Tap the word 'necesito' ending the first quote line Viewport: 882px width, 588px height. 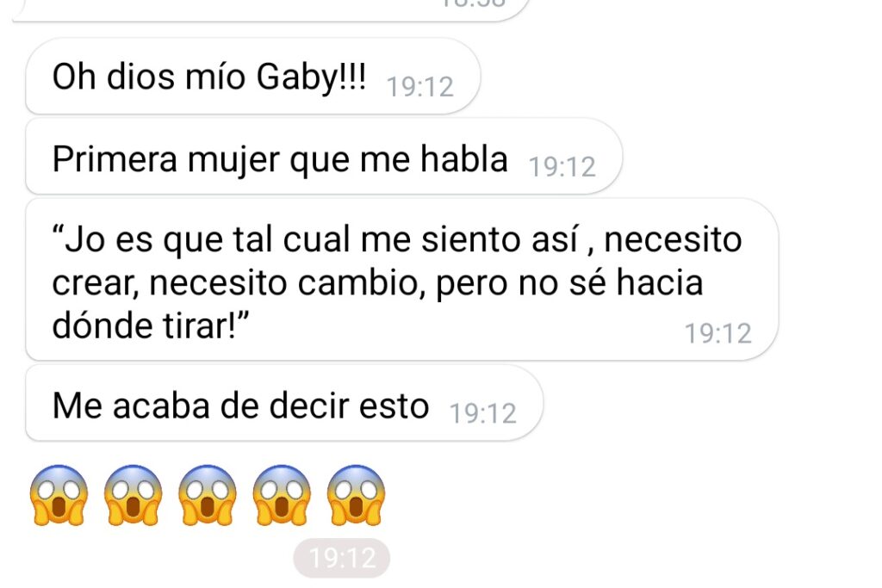[x=673, y=240]
